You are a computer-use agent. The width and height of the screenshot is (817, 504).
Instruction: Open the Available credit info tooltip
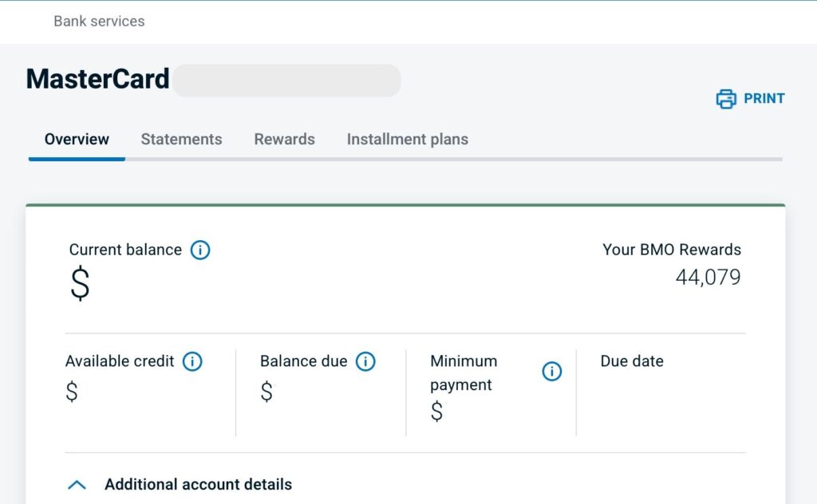[x=192, y=361]
